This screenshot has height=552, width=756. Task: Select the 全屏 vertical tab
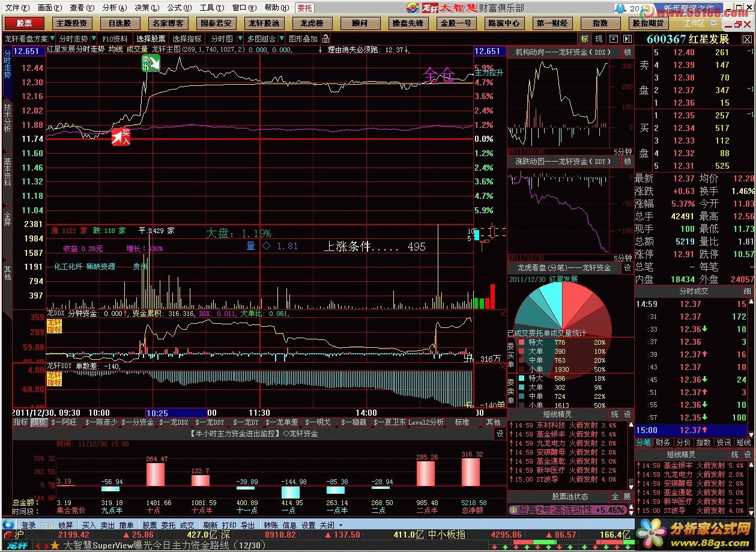(x=7, y=219)
